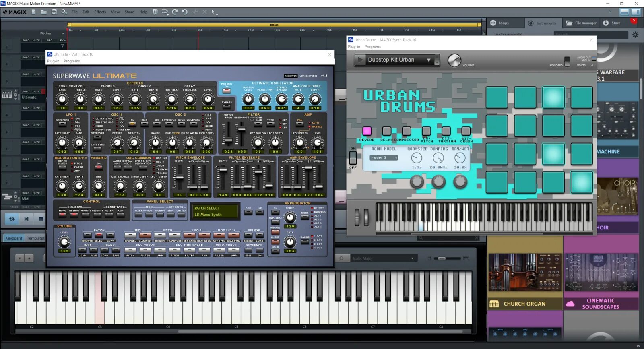
Task: Open Programs menu in Urban Drums window
Action: [x=372, y=47]
